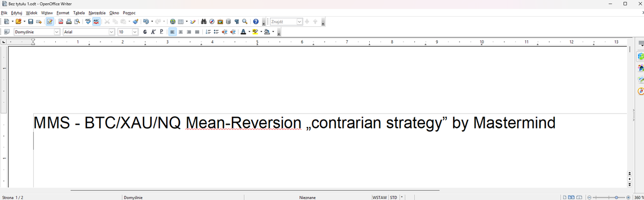Open the Format menu
Screen dimensions: 644x200
(x=63, y=12)
